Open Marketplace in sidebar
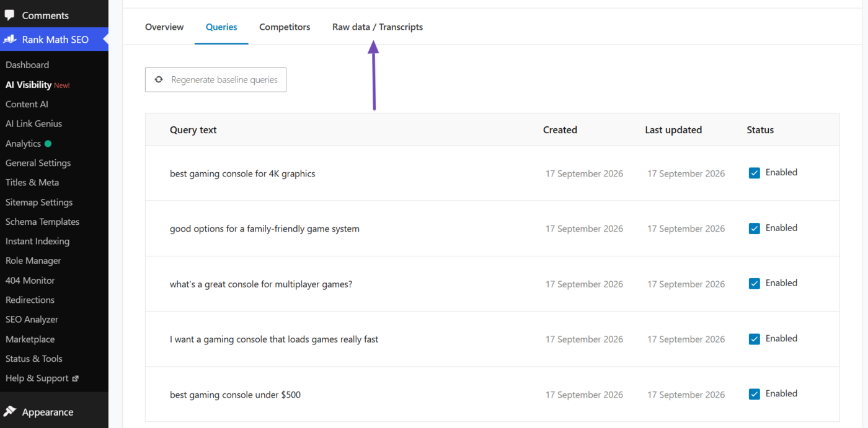The width and height of the screenshot is (868, 428). pyautogui.click(x=30, y=339)
